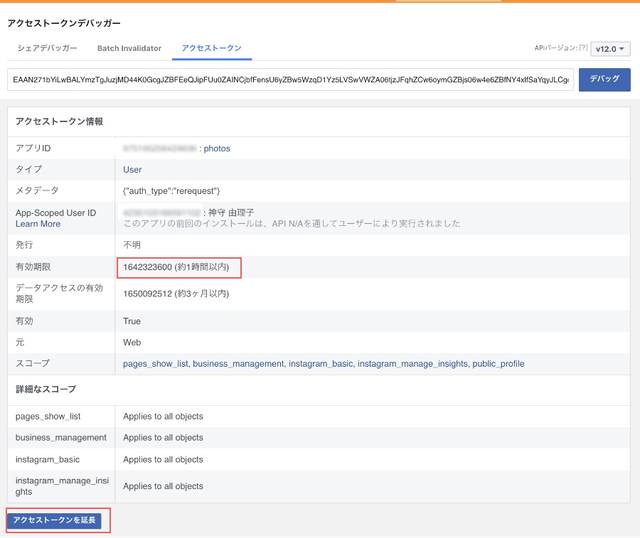The image size is (640, 538).
Task: Open the シェアデバッガー tab
Action: pos(47,48)
